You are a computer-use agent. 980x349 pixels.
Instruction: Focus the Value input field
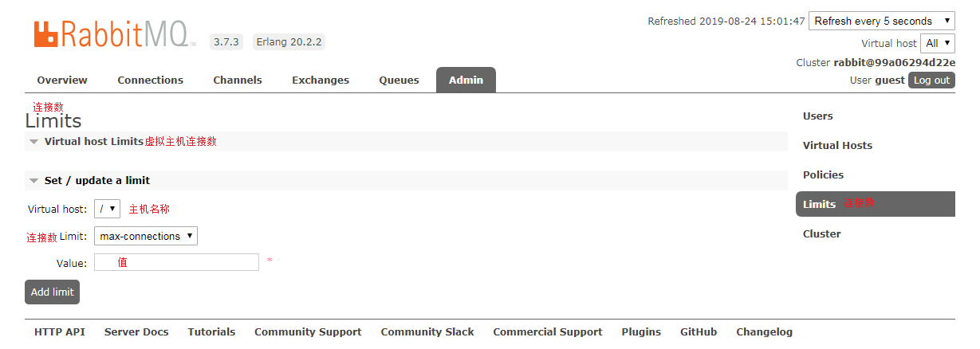pos(176,262)
